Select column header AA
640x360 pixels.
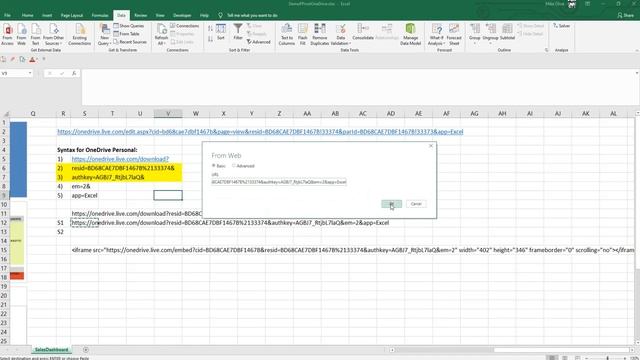307,113
